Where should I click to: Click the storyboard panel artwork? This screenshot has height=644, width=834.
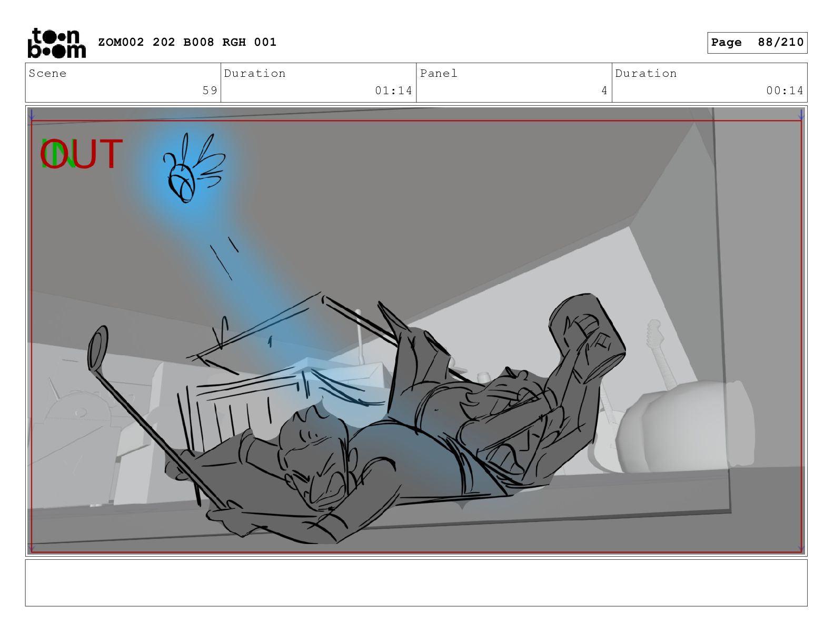[x=416, y=331]
